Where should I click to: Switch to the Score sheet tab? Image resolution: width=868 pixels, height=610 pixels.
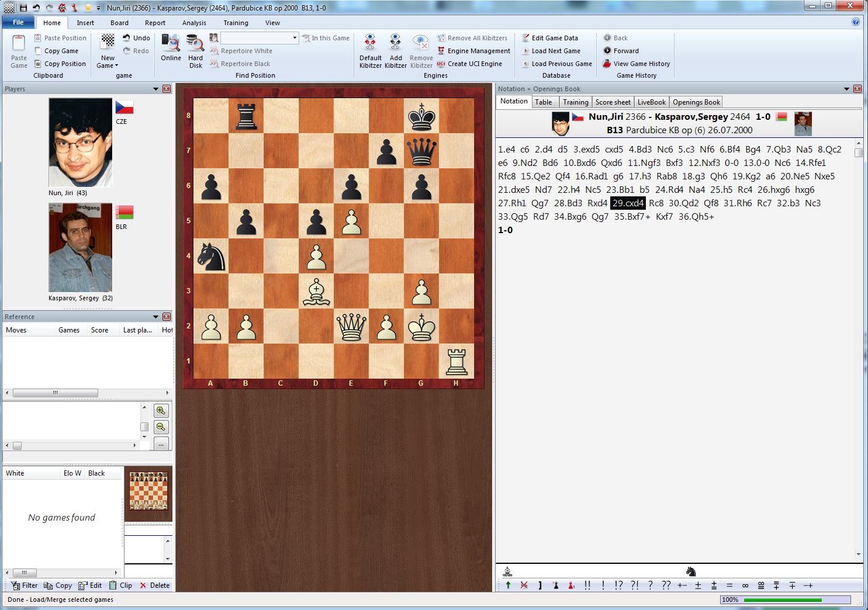[613, 102]
